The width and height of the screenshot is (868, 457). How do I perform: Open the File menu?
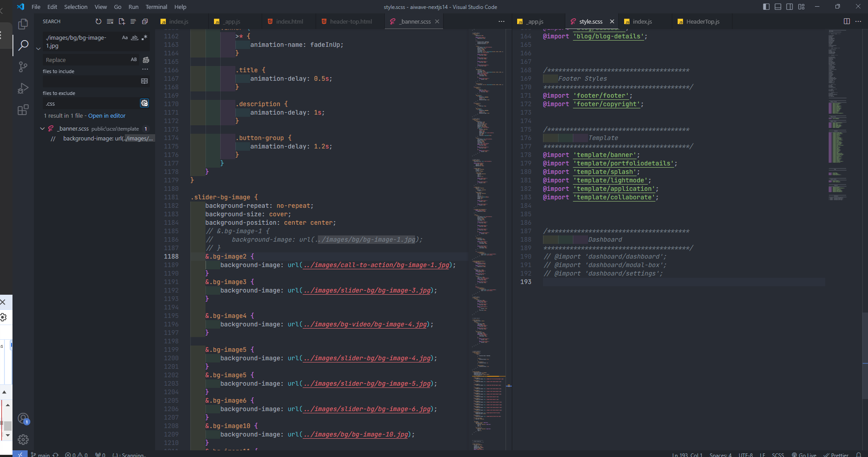pos(36,7)
